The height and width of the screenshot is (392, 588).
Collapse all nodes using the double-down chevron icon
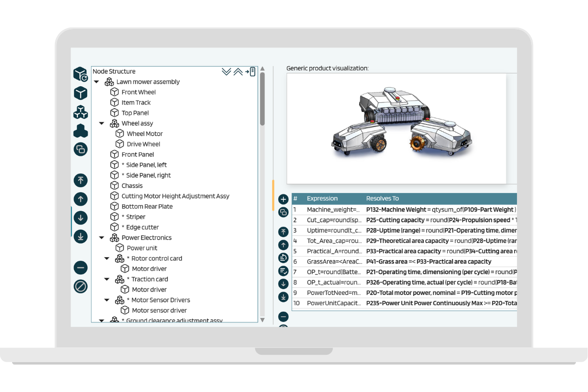point(226,71)
